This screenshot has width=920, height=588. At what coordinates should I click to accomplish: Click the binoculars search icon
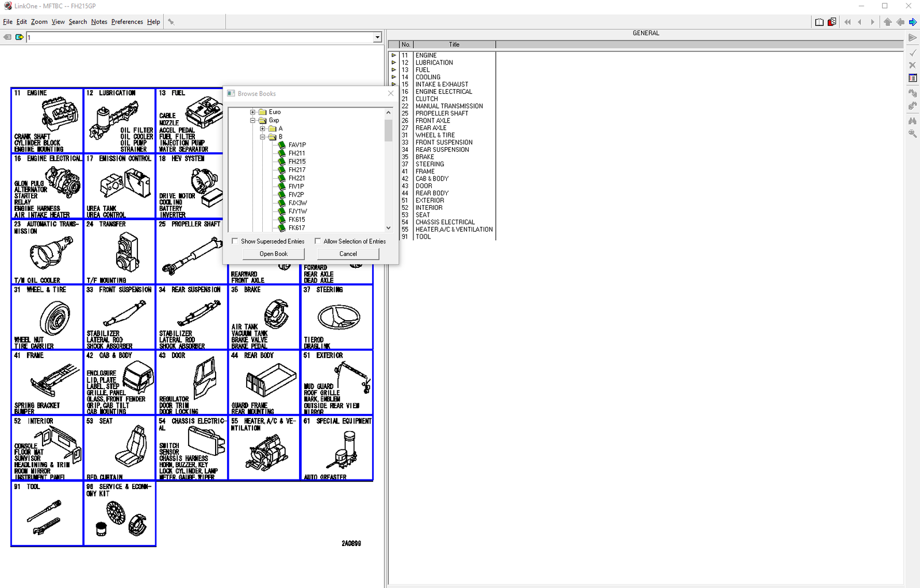point(913,121)
